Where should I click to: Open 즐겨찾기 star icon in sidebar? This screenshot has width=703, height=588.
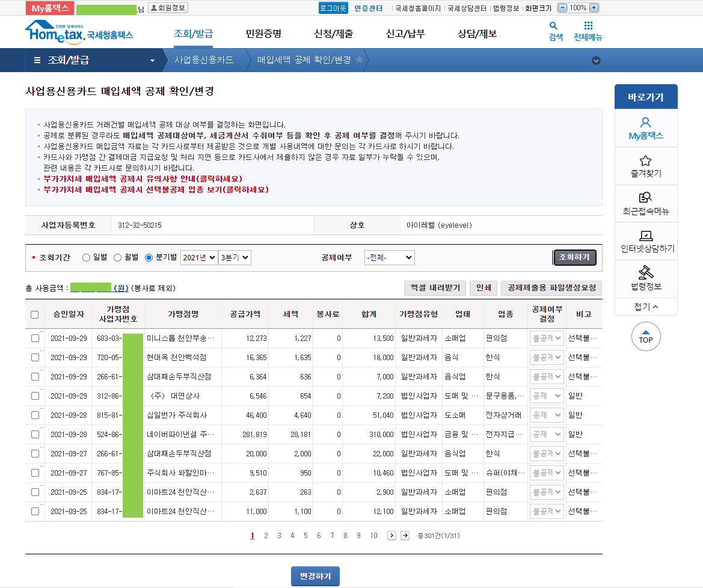point(646,161)
